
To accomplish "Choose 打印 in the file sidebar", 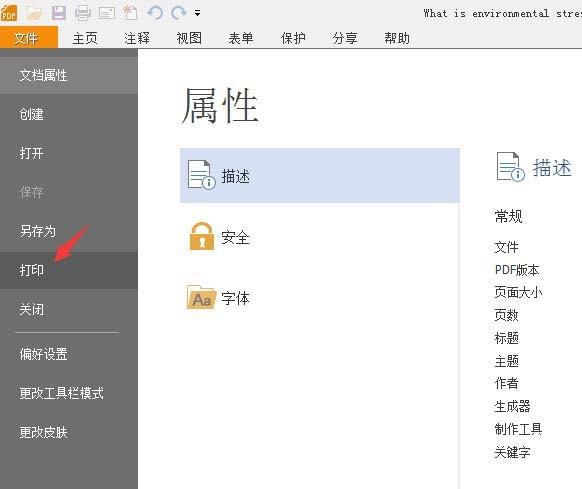I will pyautogui.click(x=69, y=270).
